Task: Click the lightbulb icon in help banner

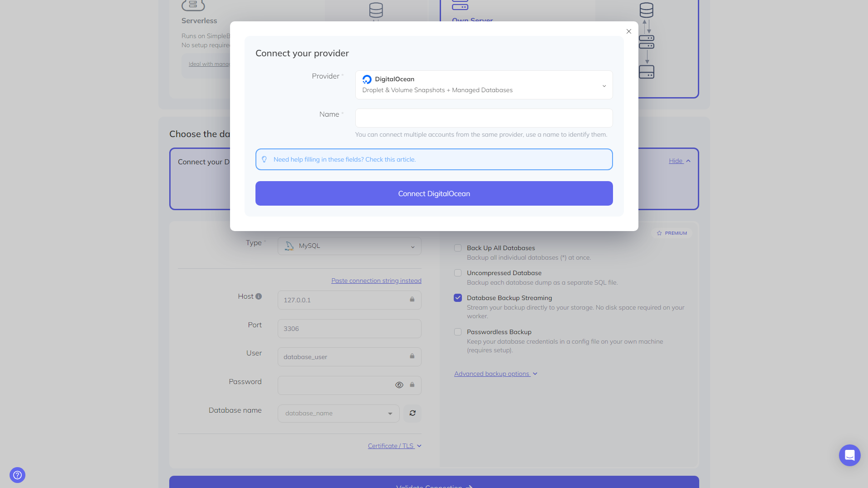Action: (264, 159)
